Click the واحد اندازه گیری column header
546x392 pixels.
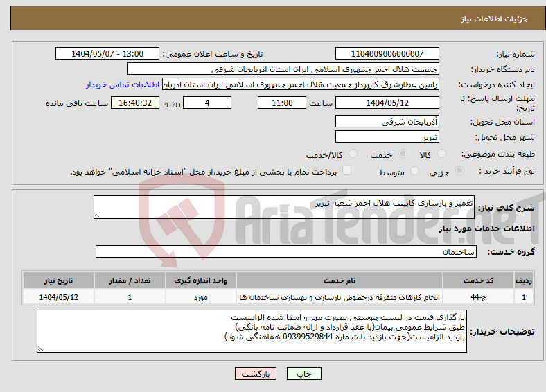[x=201, y=280]
